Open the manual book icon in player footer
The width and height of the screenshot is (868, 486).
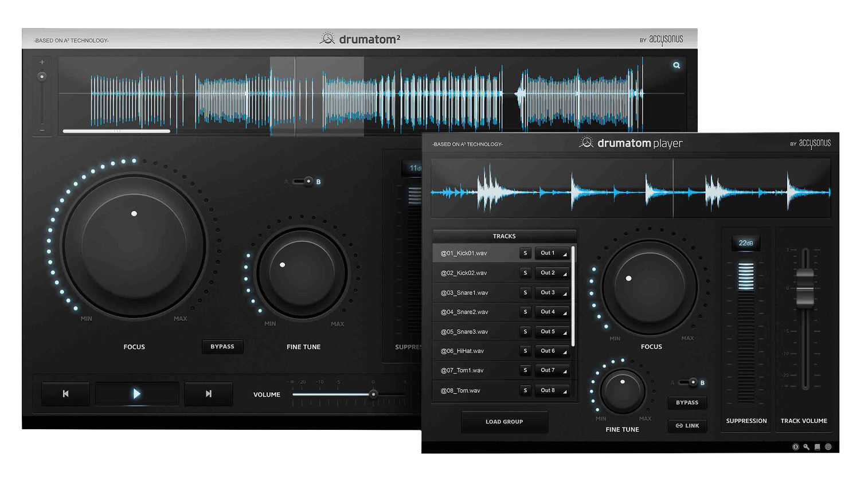click(818, 447)
